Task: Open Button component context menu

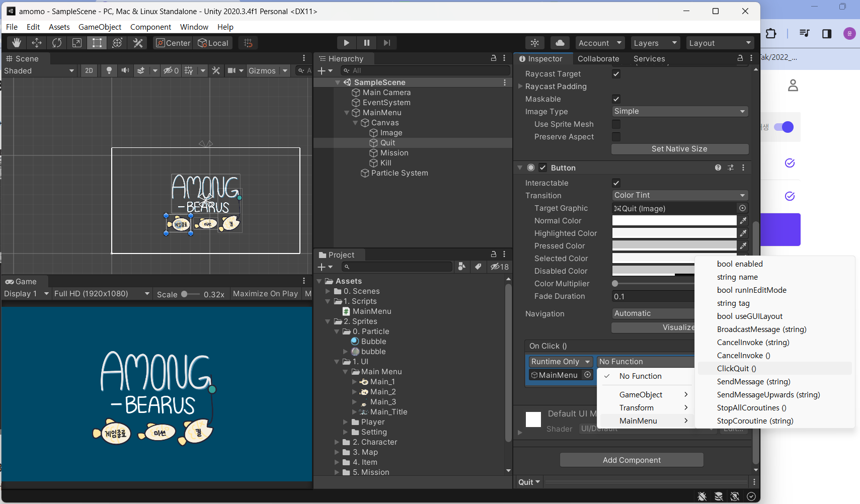Action: 743,167
